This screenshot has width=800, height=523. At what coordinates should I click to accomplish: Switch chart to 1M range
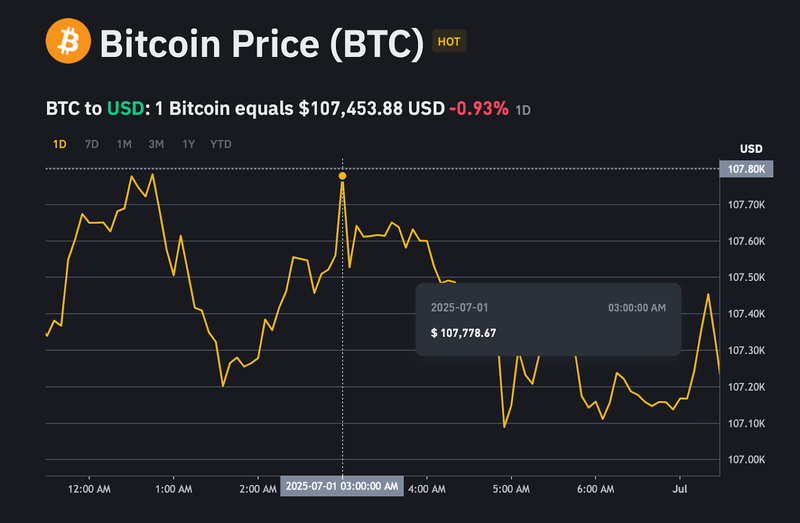tap(124, 144)
